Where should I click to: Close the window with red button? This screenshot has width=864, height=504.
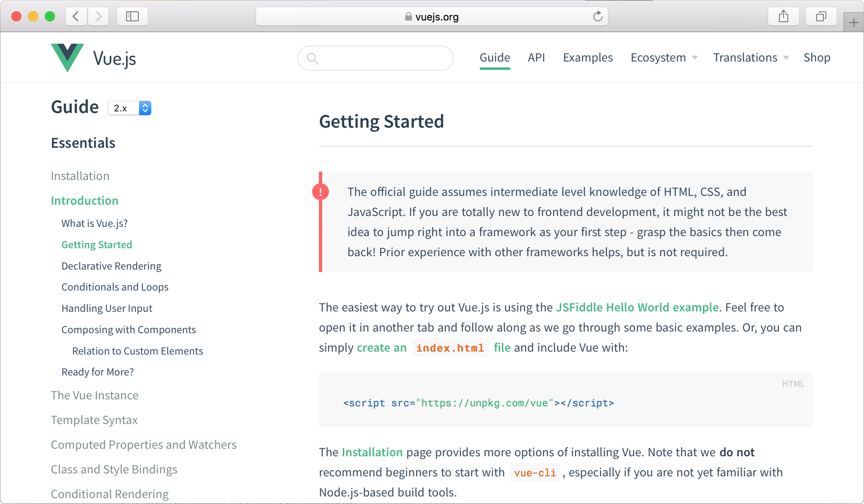(x=16, y=16)
